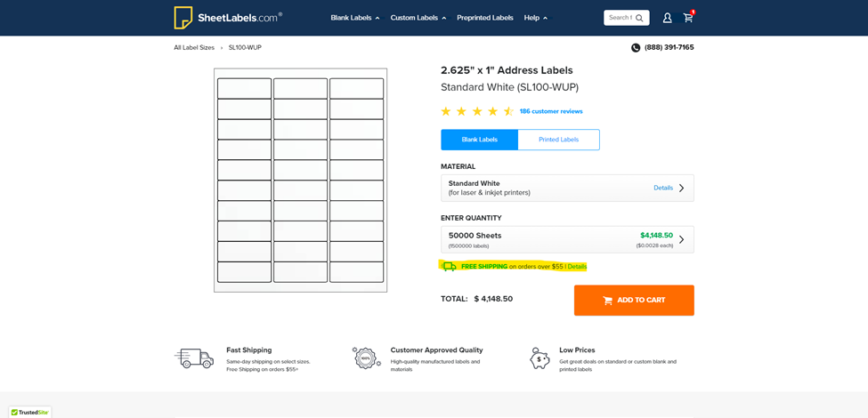Open the free shipping Details link
868x418 pixels.
(577, 267)
